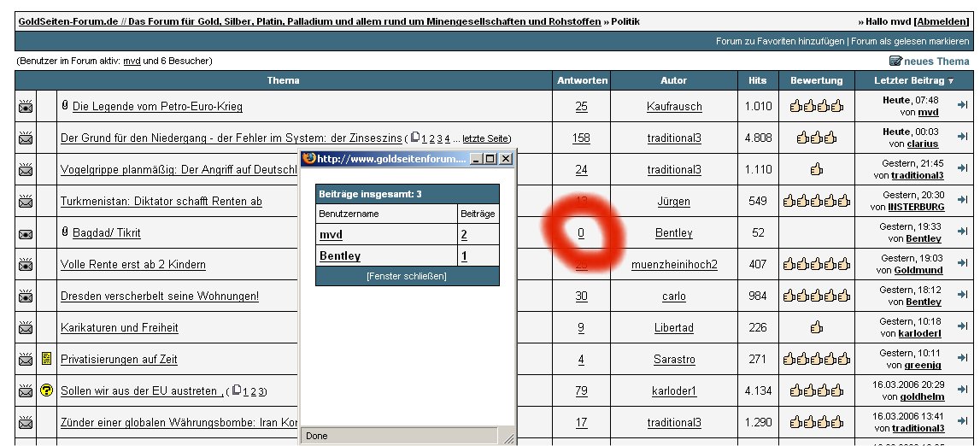Open author Kaufrausch profile
The image size is (980, 446).
pos(674,106)
